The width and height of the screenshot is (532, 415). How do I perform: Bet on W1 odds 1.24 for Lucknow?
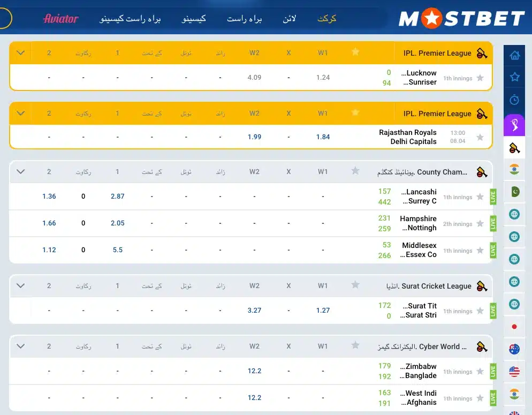(x=323, y=77)
